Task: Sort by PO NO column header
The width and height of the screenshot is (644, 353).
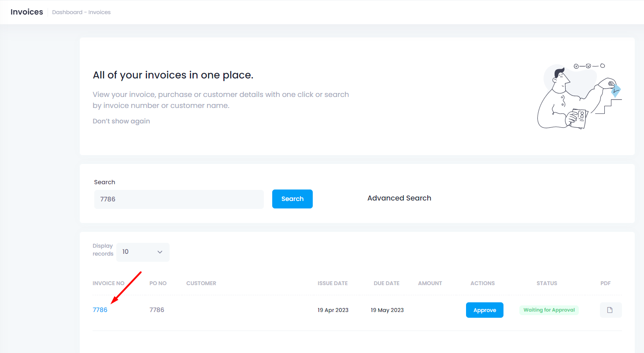Action: click(158, 283)
